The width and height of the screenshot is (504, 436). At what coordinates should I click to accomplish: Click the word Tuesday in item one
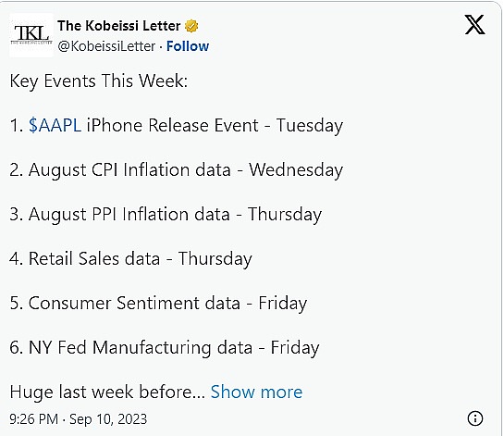coord(310,126)
